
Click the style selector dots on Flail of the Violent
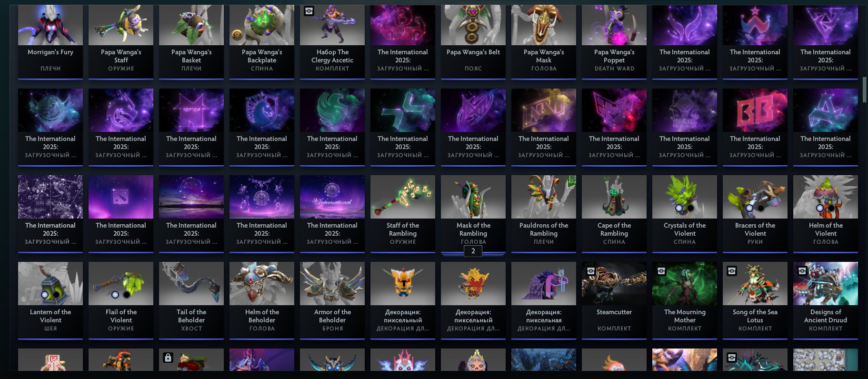point(121,295)
